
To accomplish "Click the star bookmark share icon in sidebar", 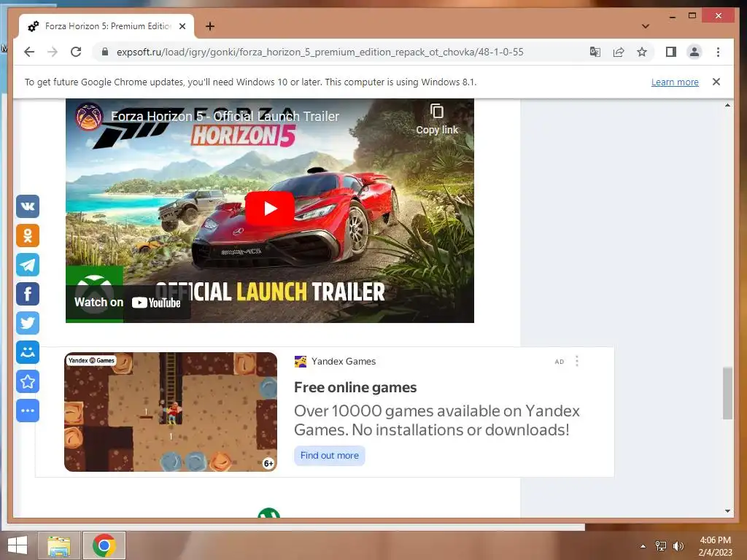I will coord(28,381).
